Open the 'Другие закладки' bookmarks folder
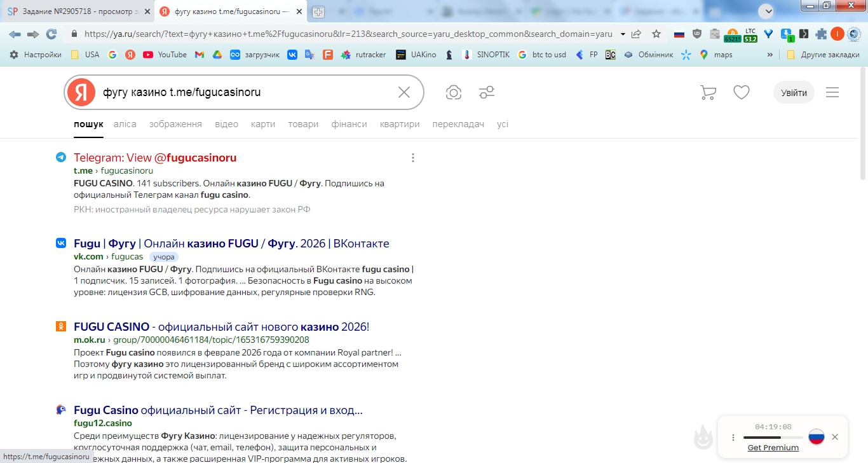The width and height of the screenshot is (868, 463). [824, 55]
